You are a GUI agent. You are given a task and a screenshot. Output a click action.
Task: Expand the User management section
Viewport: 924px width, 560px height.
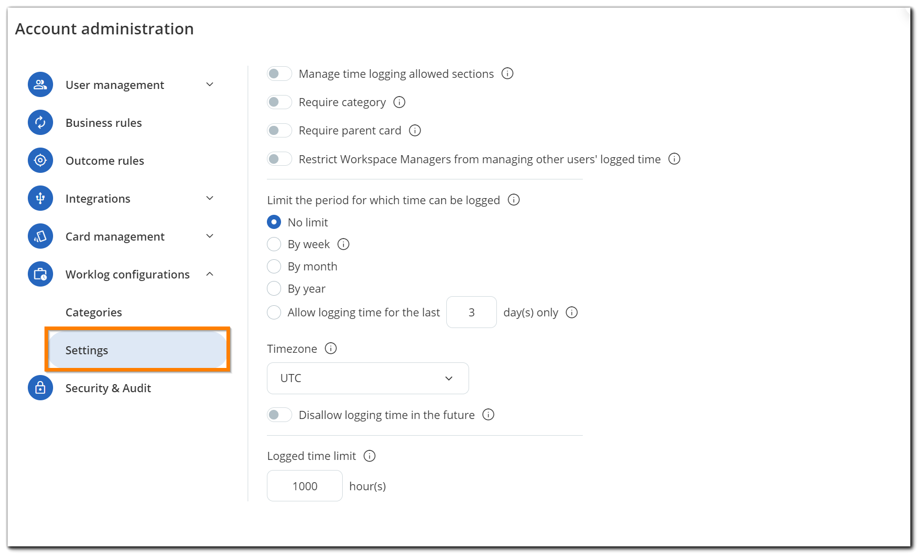(210, 84)
